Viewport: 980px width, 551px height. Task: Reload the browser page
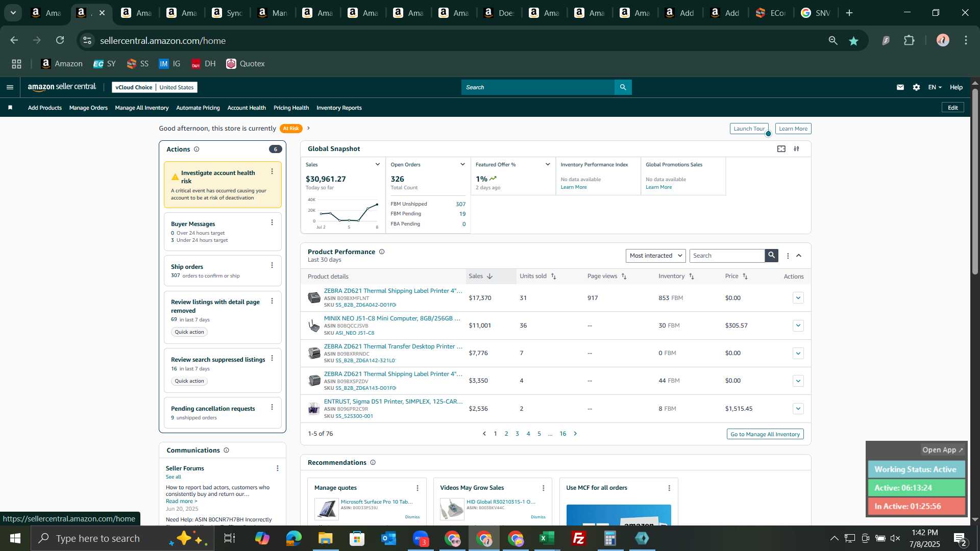tap(60, 40)
